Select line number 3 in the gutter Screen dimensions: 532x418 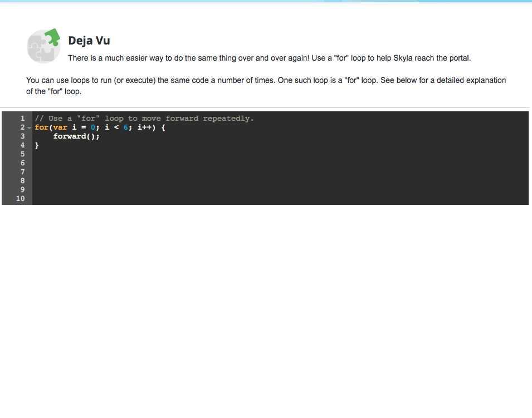(x=22, y=136)
